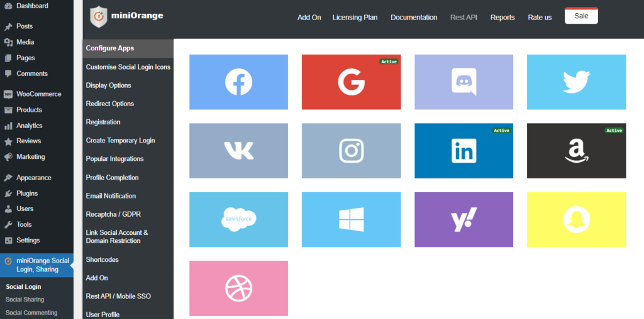
Task: Open Social Commenting submenu item
Action: click(31, 313)
